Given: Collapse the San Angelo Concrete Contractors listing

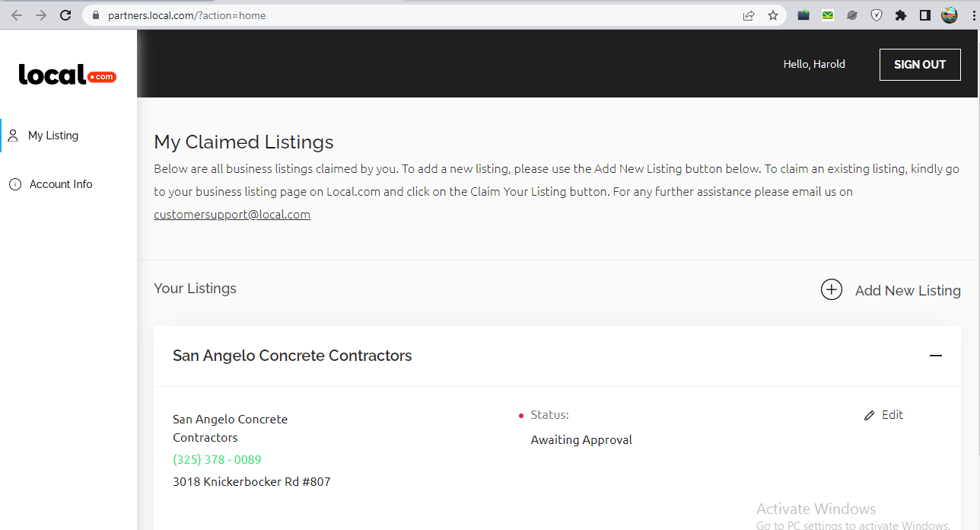Looking at the screenshot, I should coord(936,356).
